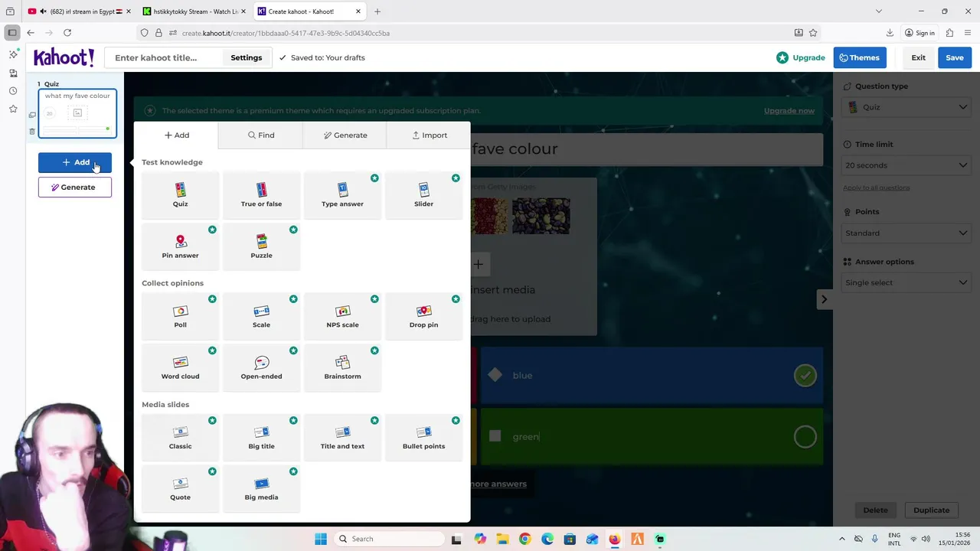Switch to the hstikkytokky Stream browser tab

coord(195,11)
